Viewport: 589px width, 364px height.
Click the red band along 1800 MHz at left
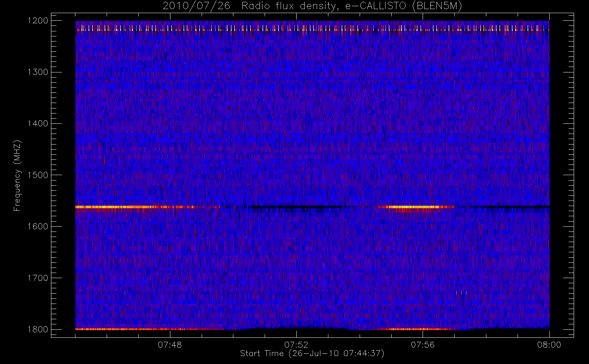[149, 329]
